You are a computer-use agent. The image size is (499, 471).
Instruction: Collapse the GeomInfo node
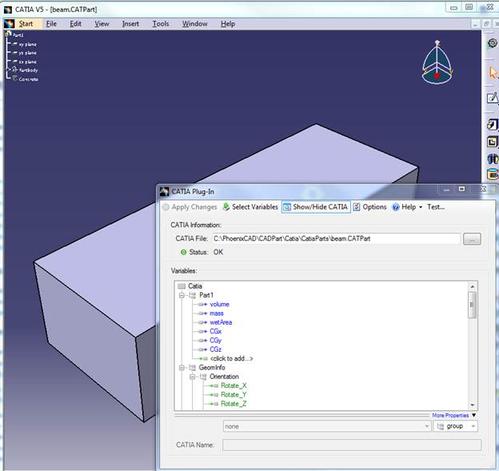point(182,368)
